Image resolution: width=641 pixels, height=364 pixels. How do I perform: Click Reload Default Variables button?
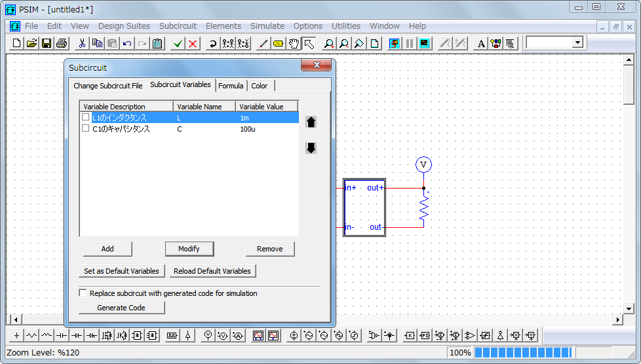coord(212,271)
